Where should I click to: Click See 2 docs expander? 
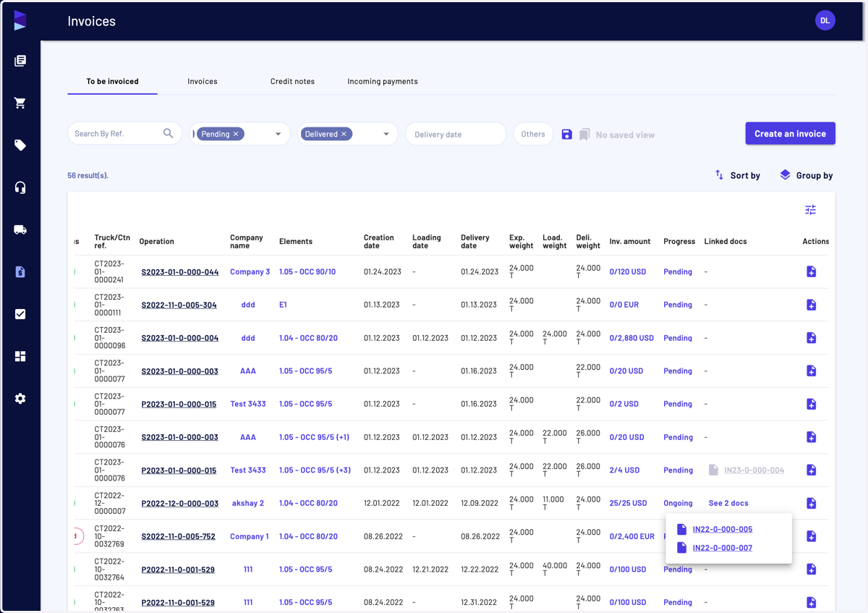coord(728,503)
